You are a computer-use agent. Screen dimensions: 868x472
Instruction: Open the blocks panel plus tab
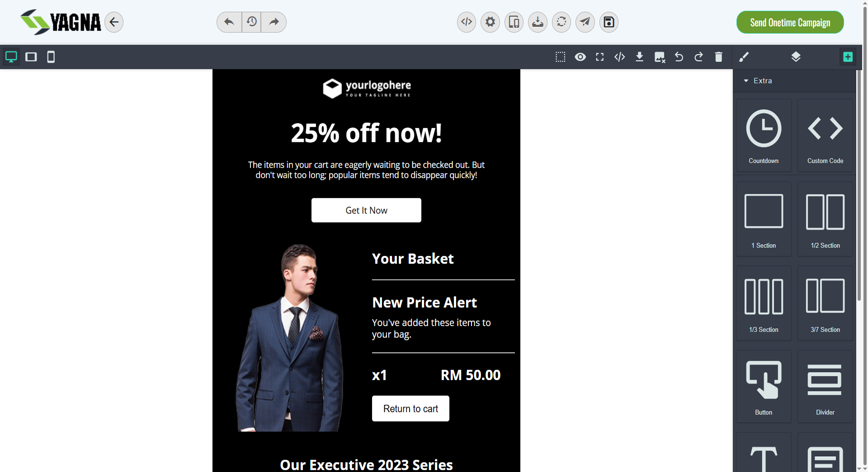(848, 57)
